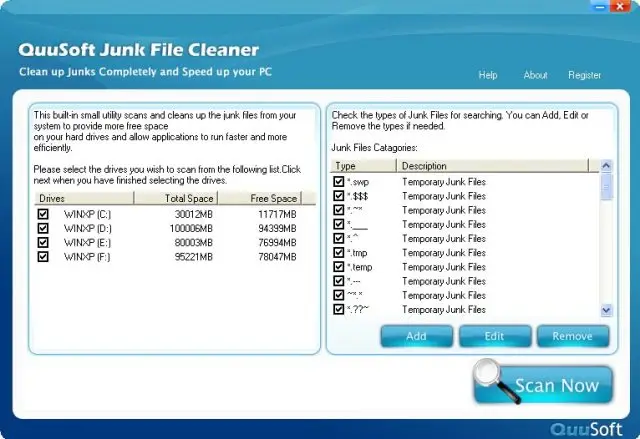Click the junk list scroll up arrow

(607, 166)
